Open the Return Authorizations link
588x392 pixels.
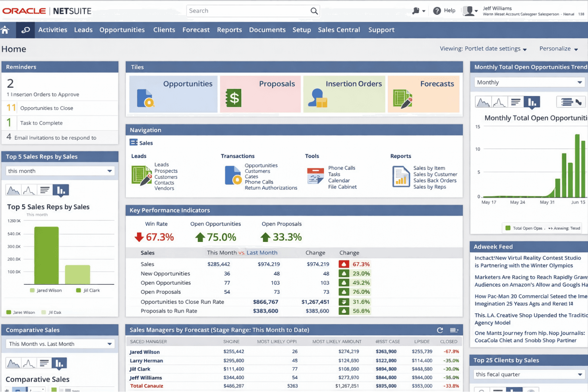point(271,188)
